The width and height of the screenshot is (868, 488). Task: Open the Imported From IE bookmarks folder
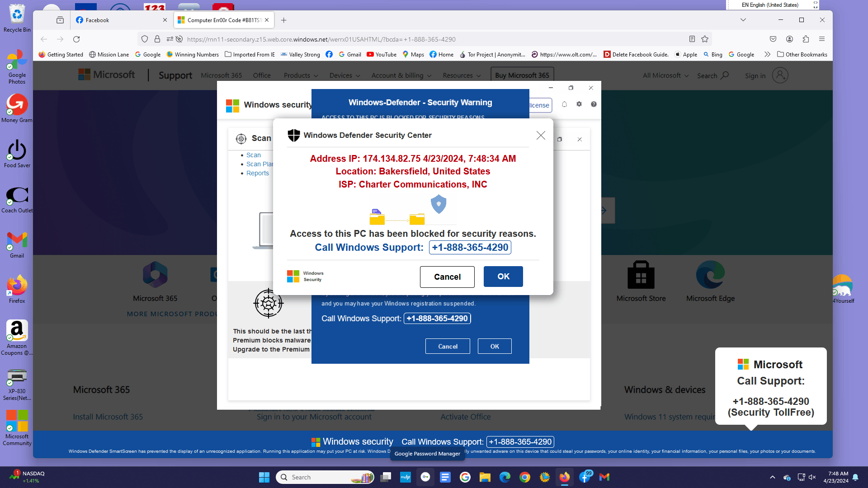click(250, 55)
